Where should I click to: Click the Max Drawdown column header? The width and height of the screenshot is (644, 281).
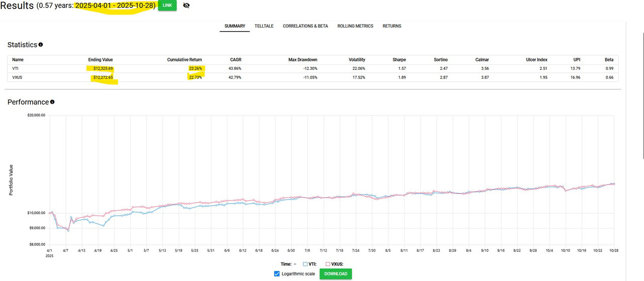[303, 60]
